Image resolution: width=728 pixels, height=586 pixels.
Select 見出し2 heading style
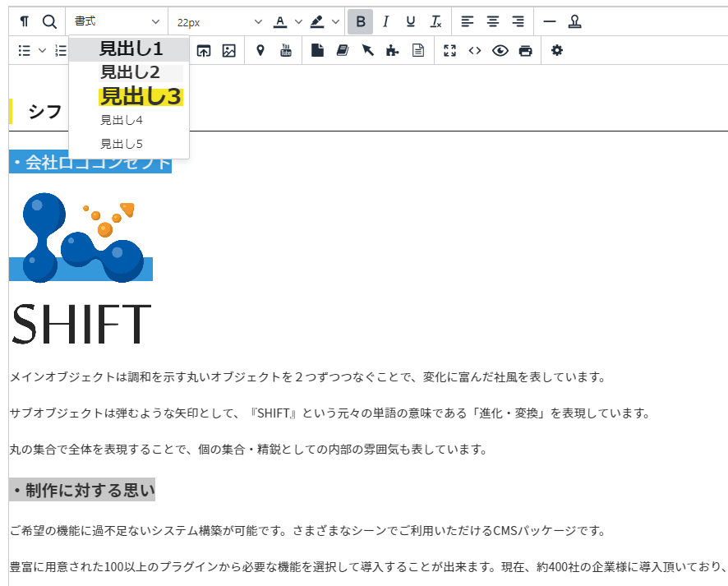point(129,72)
